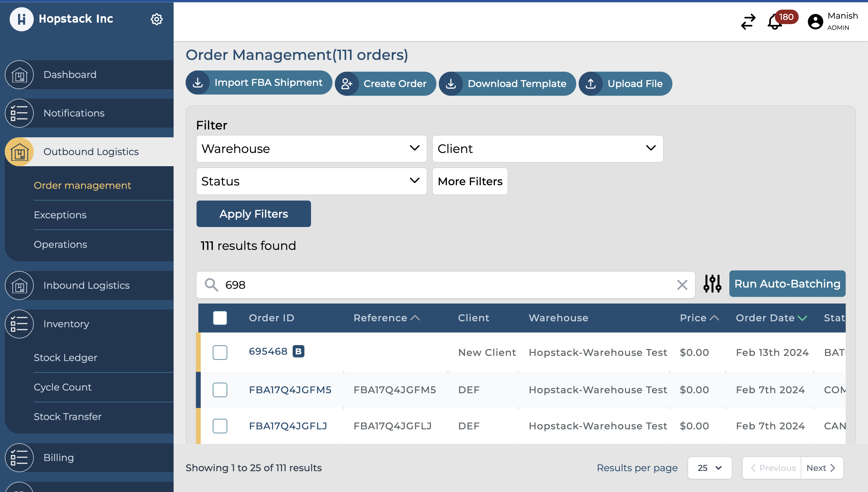Go to Exceptions in sidebar menu

(x=60, y=215)
